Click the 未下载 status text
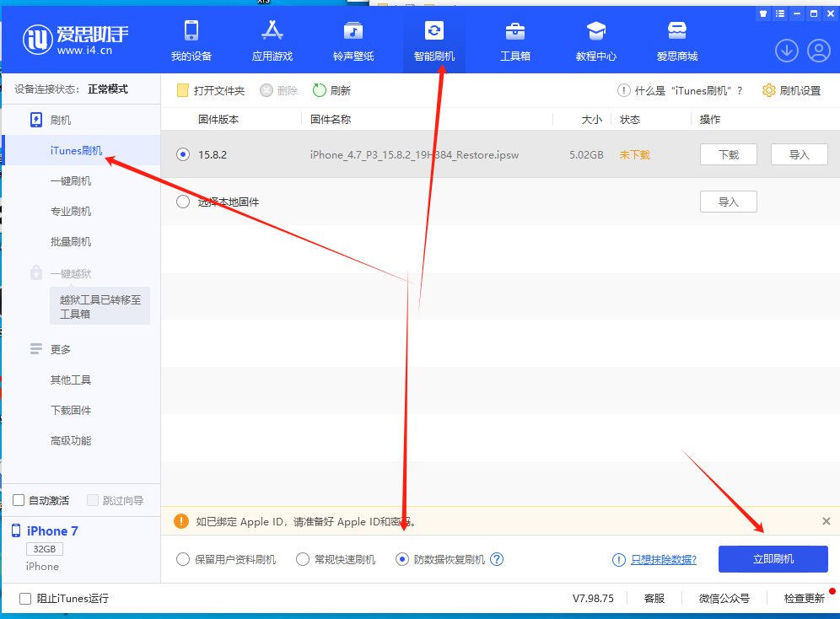Image resolution: width=840 pixels, height=619 pixels. (x=635, y=155)
